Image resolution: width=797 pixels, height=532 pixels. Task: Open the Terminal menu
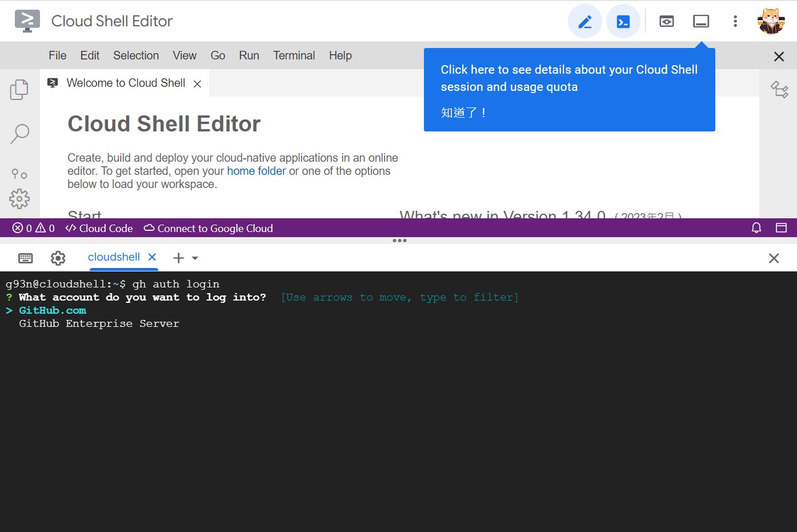click(x=294, y=55)
